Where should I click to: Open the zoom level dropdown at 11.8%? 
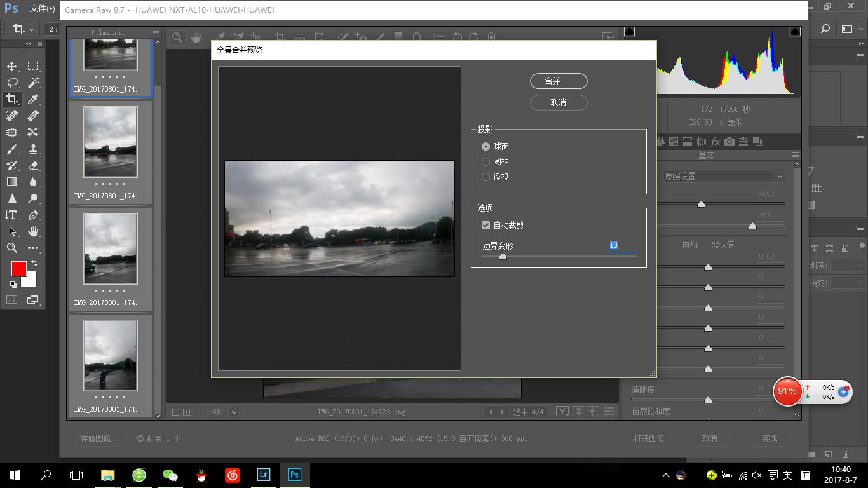234,412
